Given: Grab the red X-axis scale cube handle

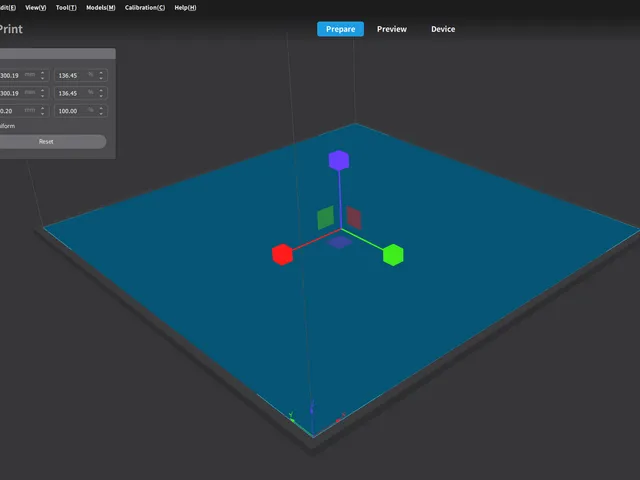Looking at the screenshot, I should tap(282, 255).
